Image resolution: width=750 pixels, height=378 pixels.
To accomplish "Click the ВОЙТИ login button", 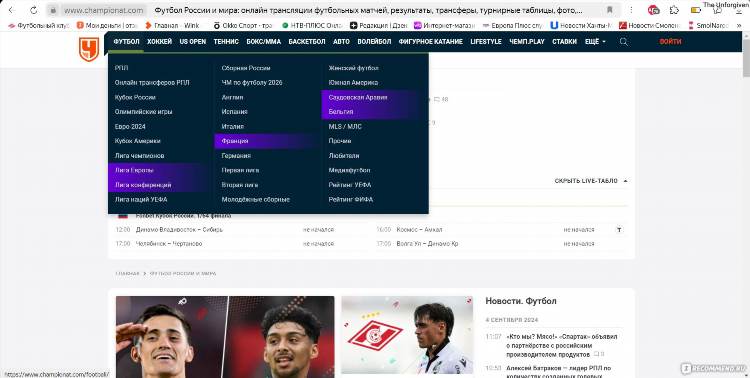I will [670, 42].
